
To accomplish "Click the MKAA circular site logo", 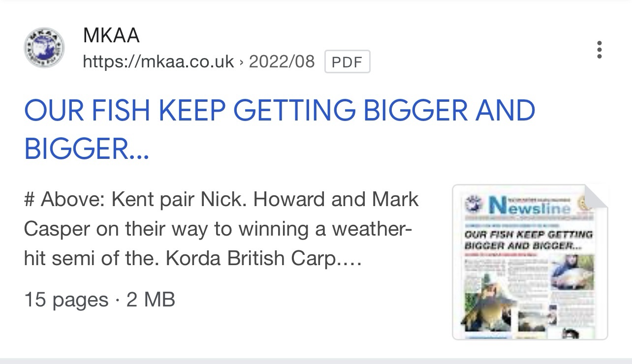I will [x=44, y=48].
